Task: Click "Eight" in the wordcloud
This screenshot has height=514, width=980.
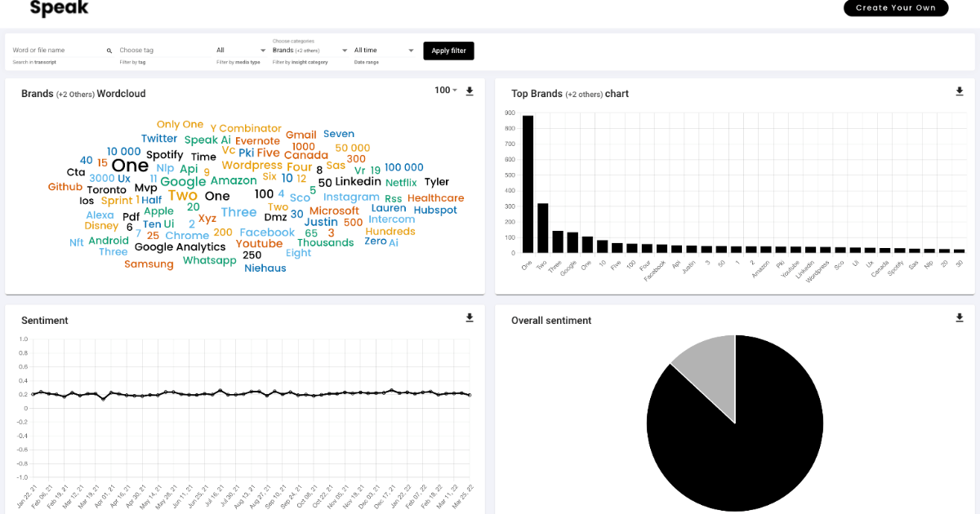Action: [x=298, y=253]
